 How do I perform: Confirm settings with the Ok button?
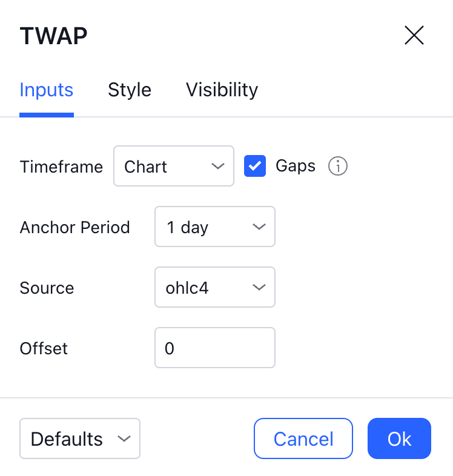pyautogui.click(x=399, y=438)
